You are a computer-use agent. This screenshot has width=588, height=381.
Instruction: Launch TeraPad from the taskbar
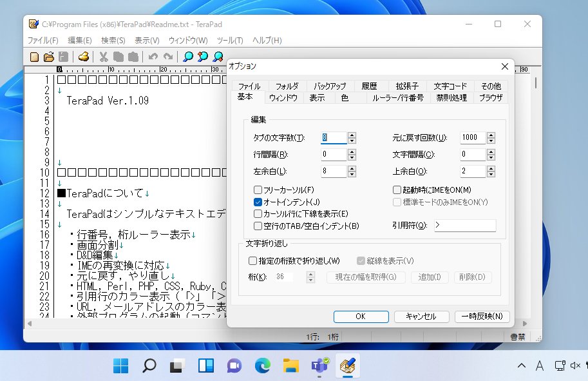click(347, 366)
